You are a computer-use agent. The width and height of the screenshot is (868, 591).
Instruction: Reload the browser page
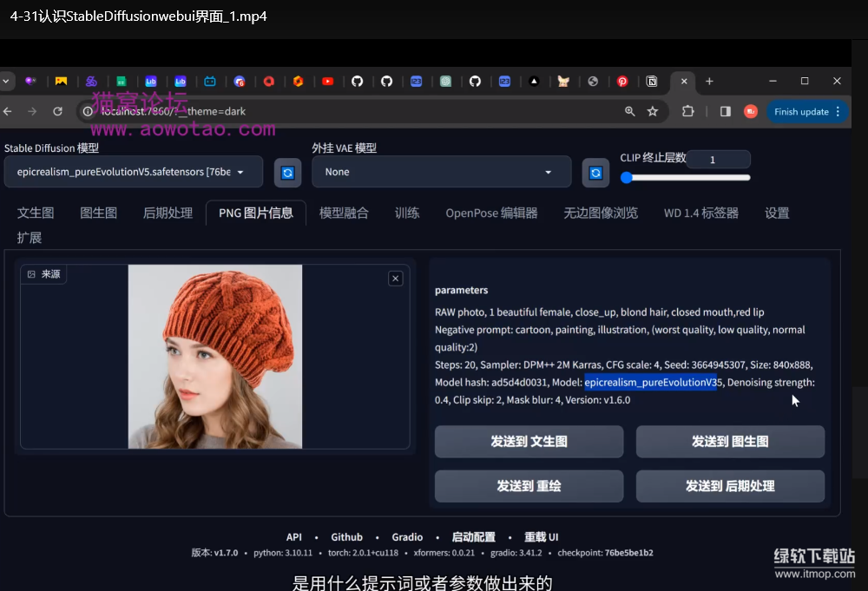tap(57, 111)
